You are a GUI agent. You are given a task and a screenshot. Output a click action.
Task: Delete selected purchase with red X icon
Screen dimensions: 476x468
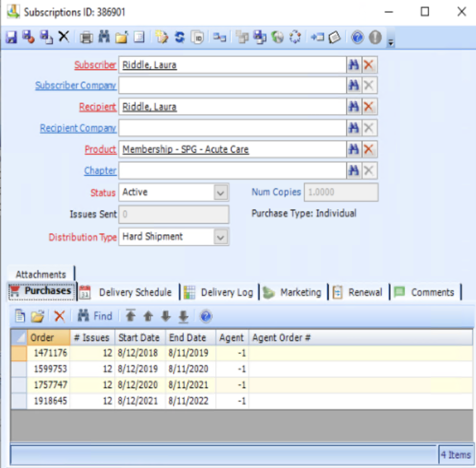[60, 316]
